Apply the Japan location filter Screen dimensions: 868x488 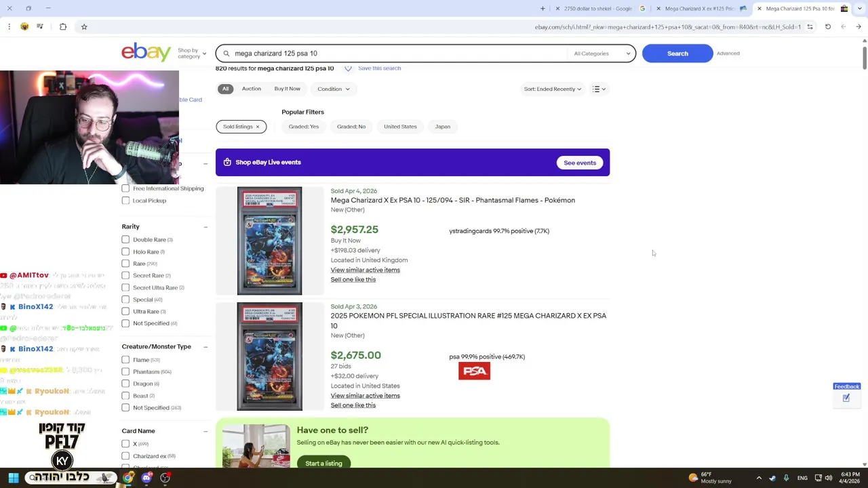(442, 127)
